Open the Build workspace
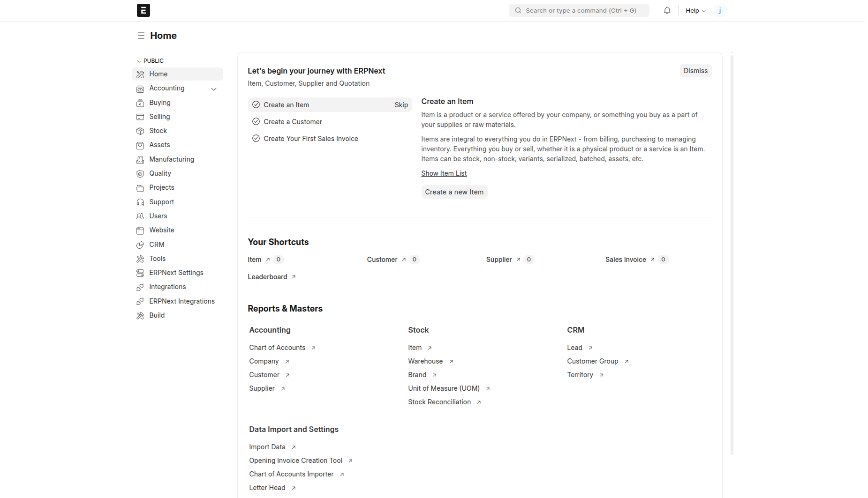 (x=177, y=315)
